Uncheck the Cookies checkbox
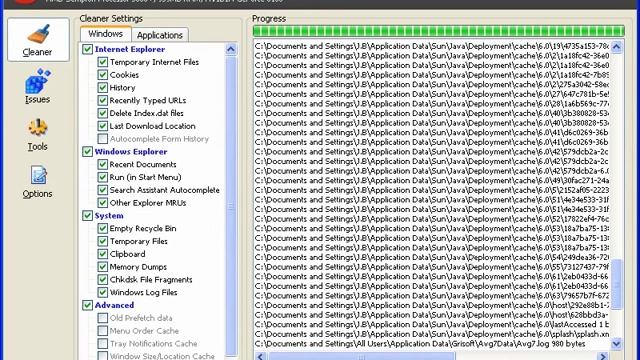640x360 pixels. click(x=102, y=75)
